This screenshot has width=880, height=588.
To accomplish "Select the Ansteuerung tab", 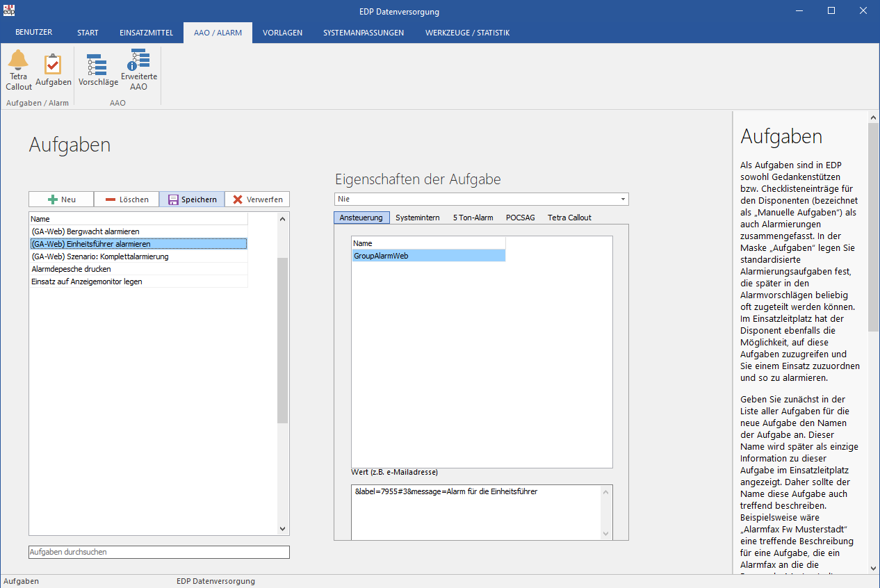I will (361, 218).
